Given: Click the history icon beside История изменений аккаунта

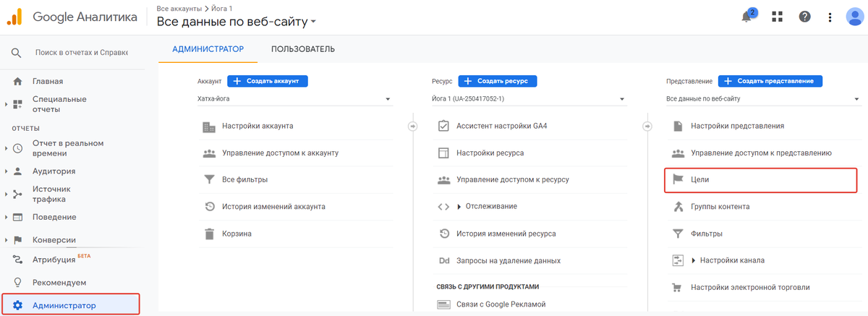Looking at the screenshot, I should click(209, 207).
